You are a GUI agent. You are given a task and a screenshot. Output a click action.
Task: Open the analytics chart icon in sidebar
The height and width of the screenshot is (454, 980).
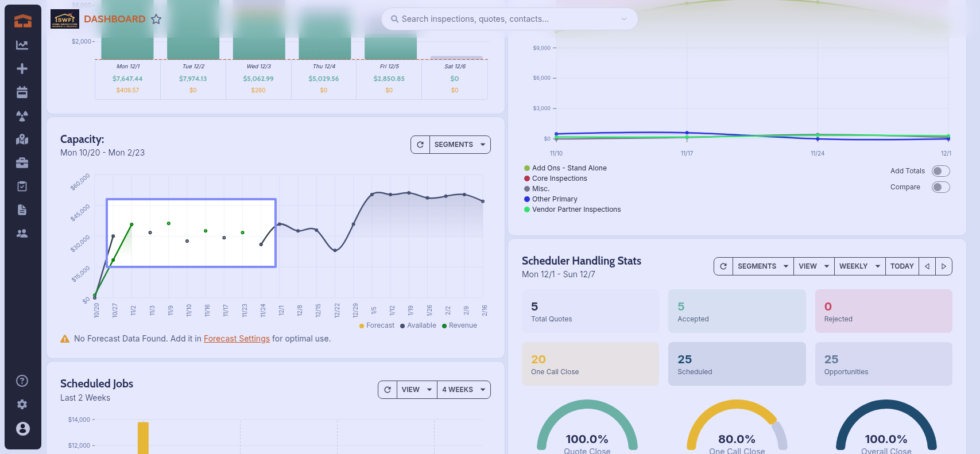(x=22, y=45)
